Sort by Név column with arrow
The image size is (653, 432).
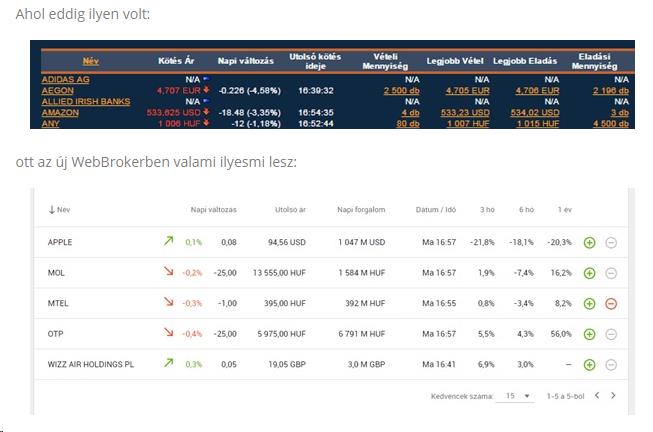click(x=59, y=210)
